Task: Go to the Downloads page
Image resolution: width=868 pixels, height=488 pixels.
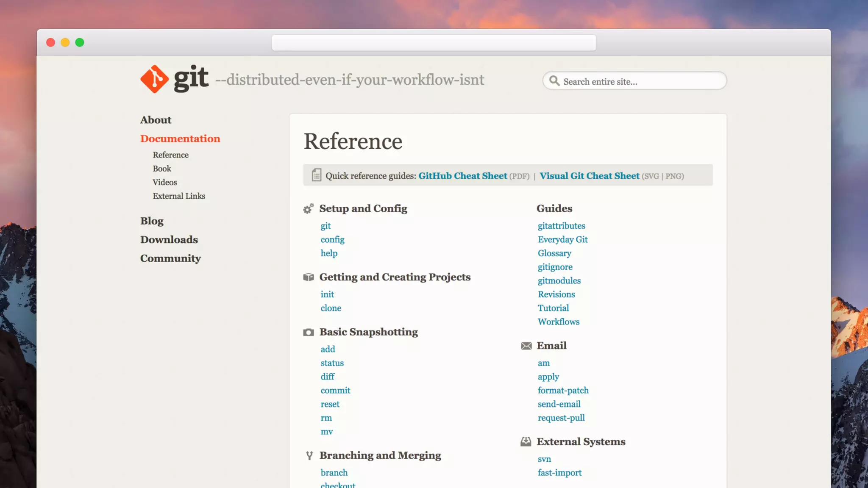Action: (169, 240)
